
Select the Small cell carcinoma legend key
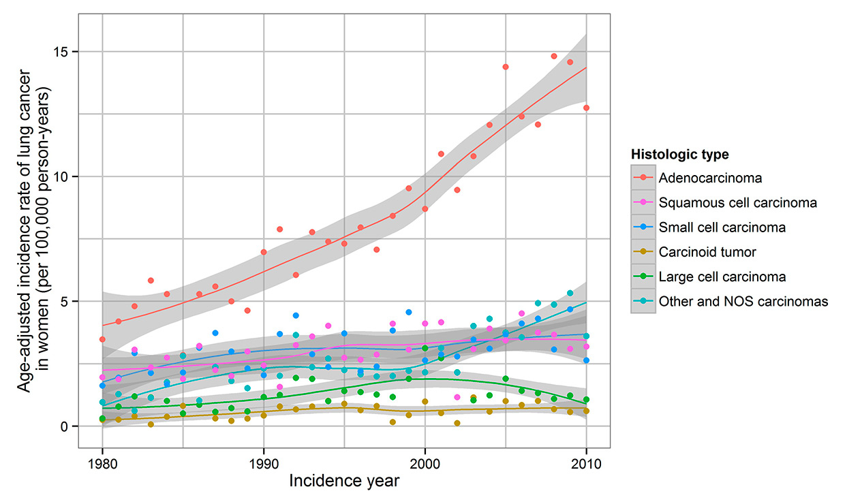[643, 227]
